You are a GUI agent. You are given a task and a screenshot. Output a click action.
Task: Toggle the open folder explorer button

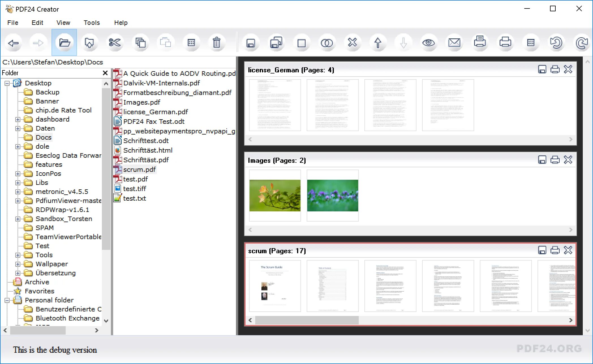point(64,43)
